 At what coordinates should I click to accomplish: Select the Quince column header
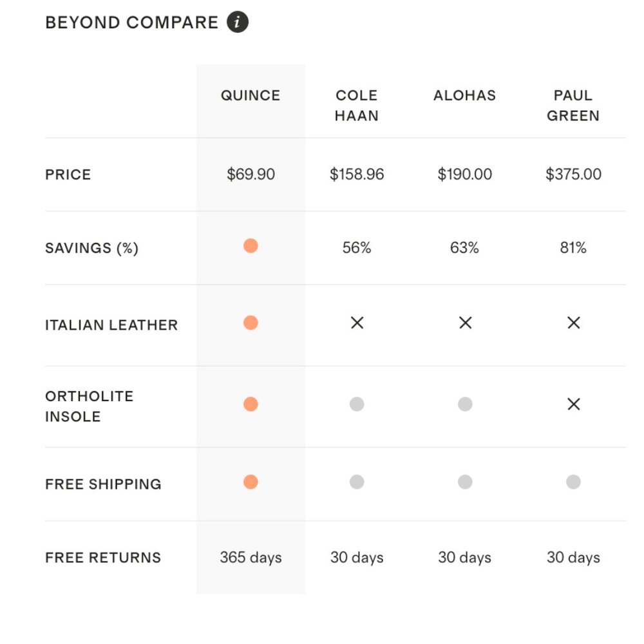(251, 95)
